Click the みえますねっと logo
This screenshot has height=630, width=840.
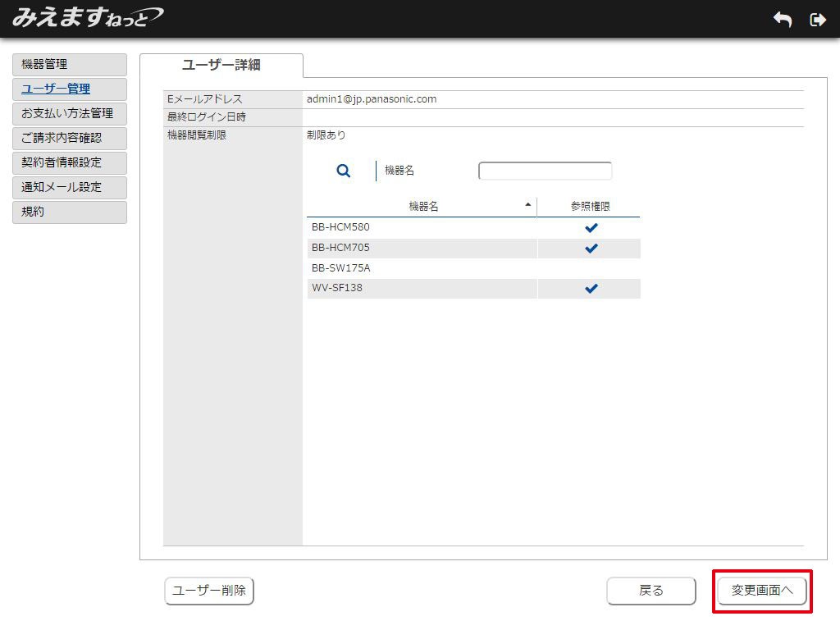click(x=88, y=17)
